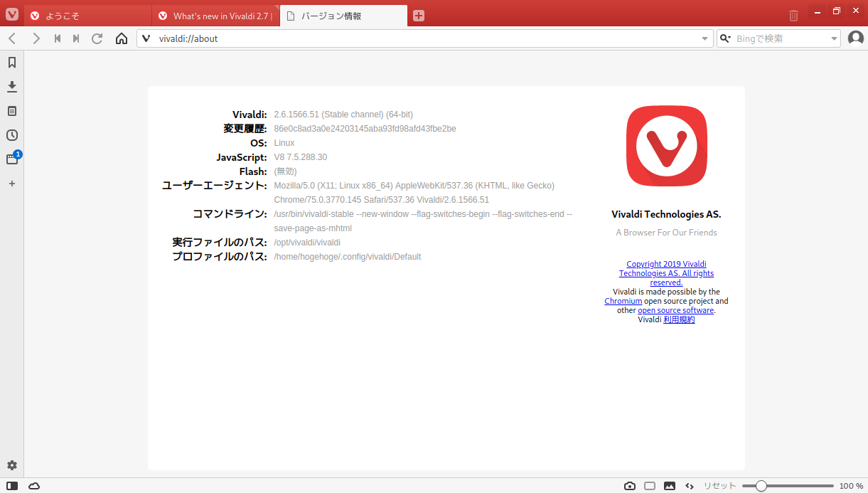Click the 100 % zoom value
Viewport: 868px width, 493px height.
pos(852,486)
